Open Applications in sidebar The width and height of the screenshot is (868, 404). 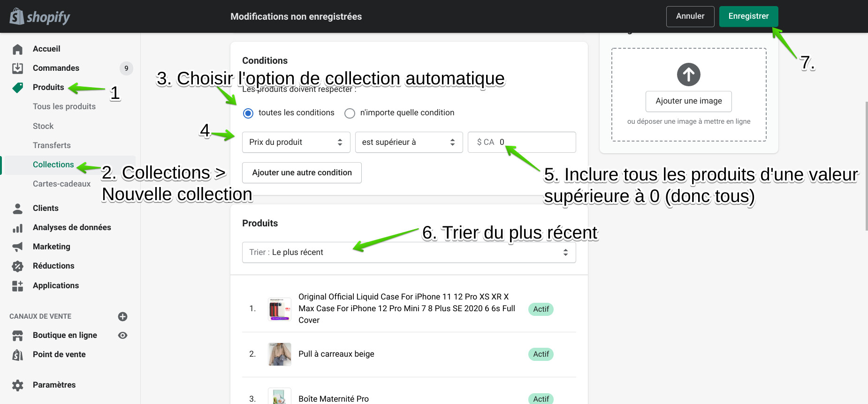coord(56,285)
